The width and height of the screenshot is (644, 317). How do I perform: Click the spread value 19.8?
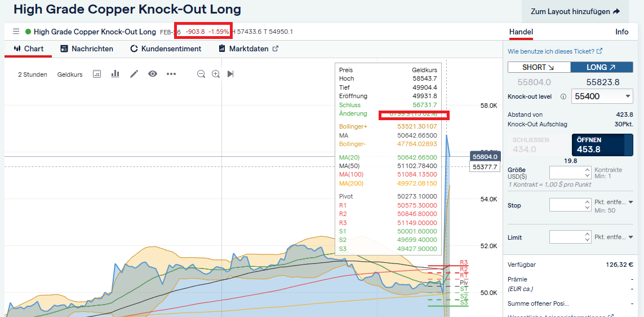pos(571,161)
